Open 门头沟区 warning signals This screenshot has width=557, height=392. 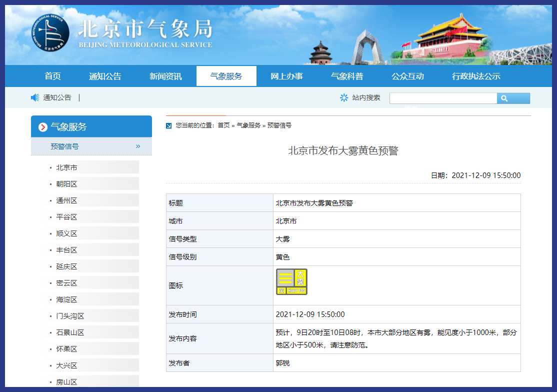(x=70, y=316)
